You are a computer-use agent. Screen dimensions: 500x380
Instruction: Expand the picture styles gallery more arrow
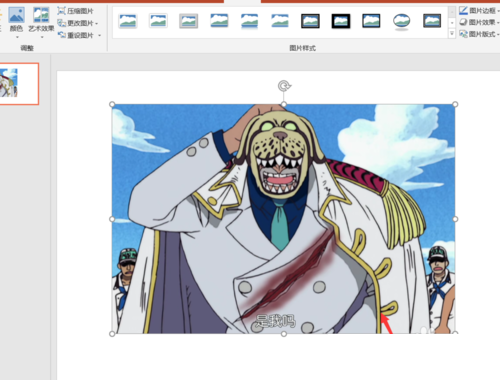pos(452,34)
